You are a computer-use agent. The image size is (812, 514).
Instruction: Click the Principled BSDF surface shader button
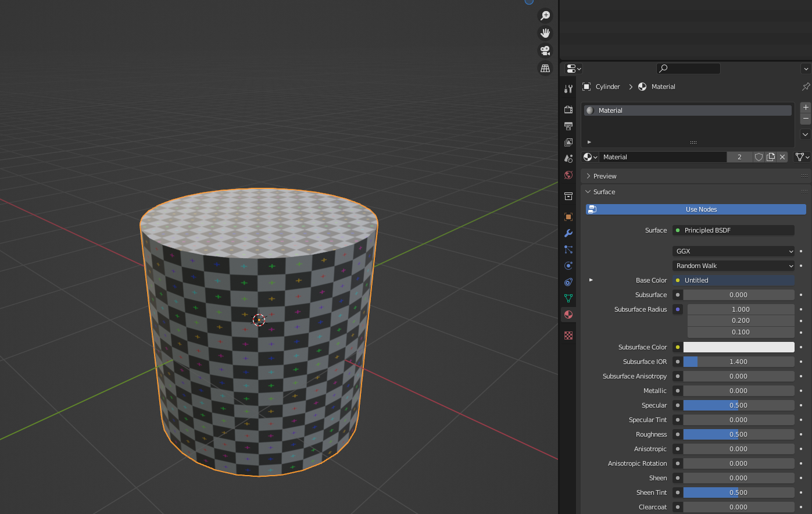(734, 230)
